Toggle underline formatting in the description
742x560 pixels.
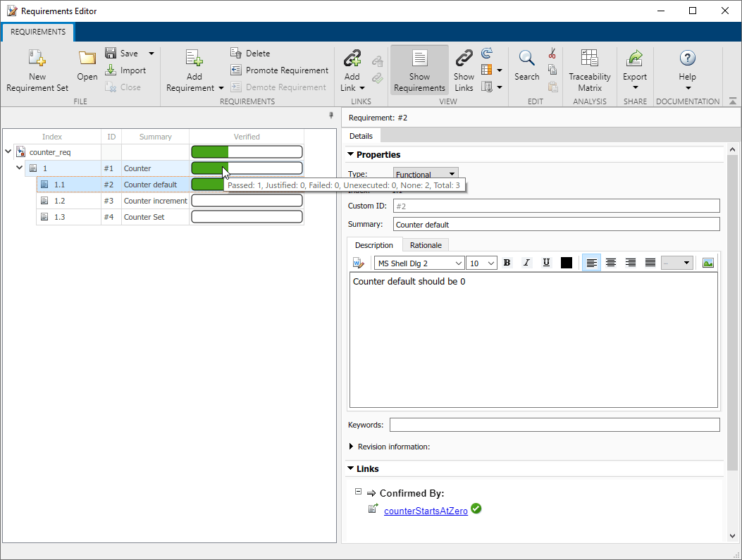546,262
